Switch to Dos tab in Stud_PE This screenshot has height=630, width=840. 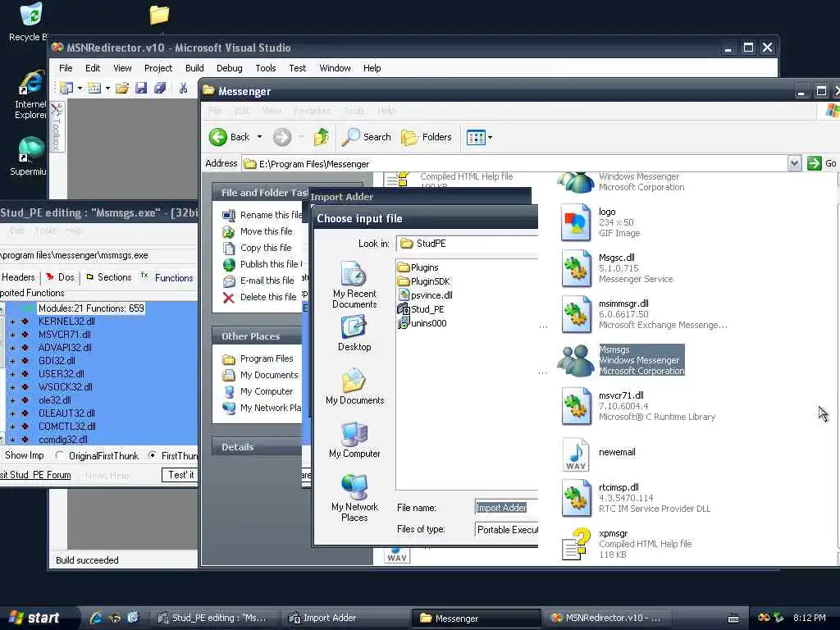(x=61, y=277)
